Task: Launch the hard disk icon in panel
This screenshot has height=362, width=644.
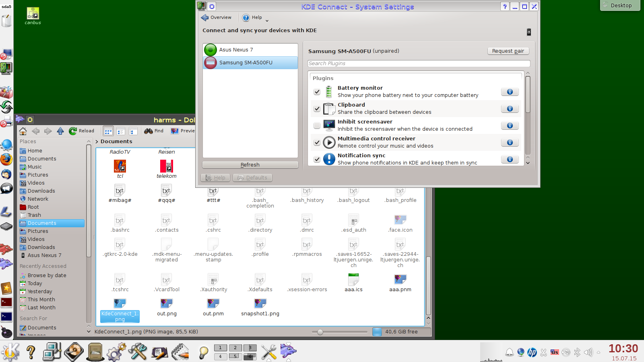Action: 74,352
